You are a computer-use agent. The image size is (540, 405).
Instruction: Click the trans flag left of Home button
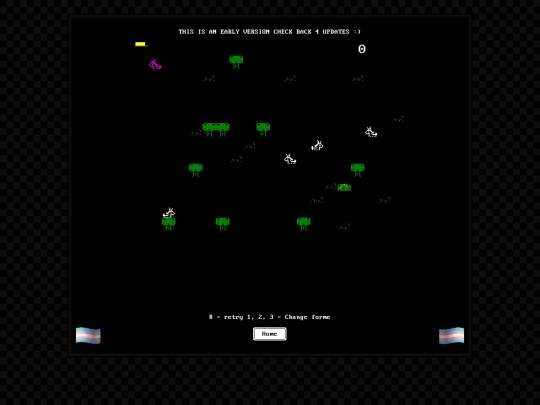pos(88,335)
